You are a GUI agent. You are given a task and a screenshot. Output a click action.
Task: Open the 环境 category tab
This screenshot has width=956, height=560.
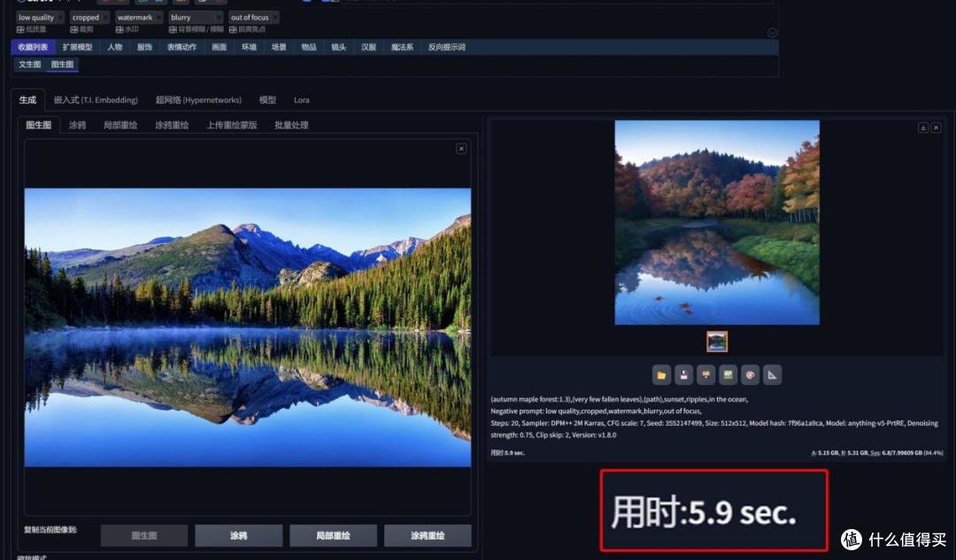[x=249, y=47]
